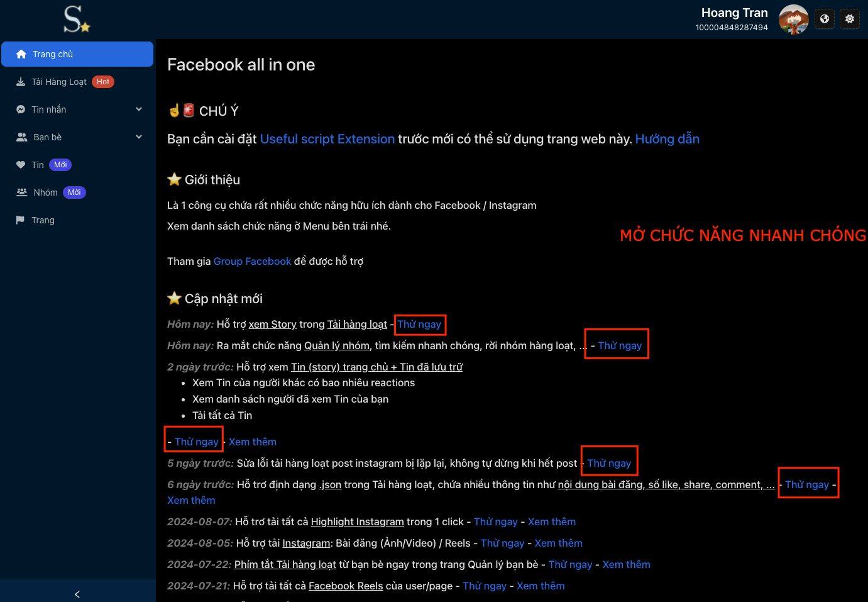
Task: Click the heart icon beside Tin
Action: [21, 165]
